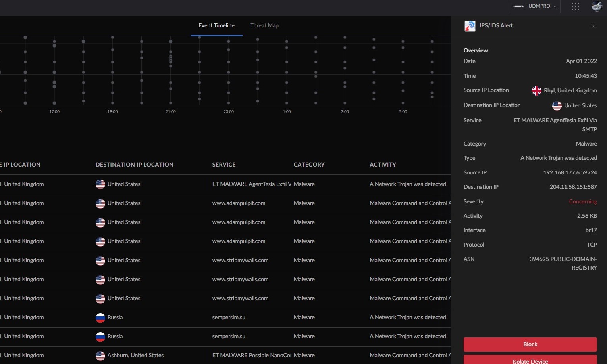Click the user profile avatar

[597, 6]
